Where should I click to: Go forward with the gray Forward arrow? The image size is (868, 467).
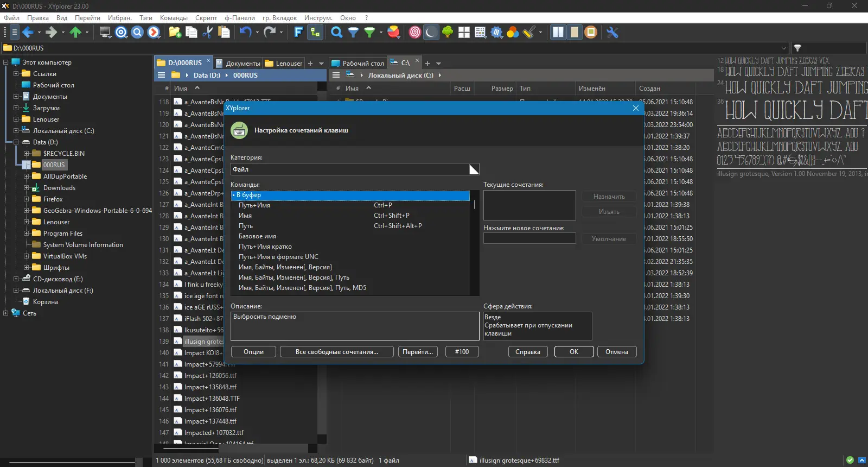click(x=51, y=33)
